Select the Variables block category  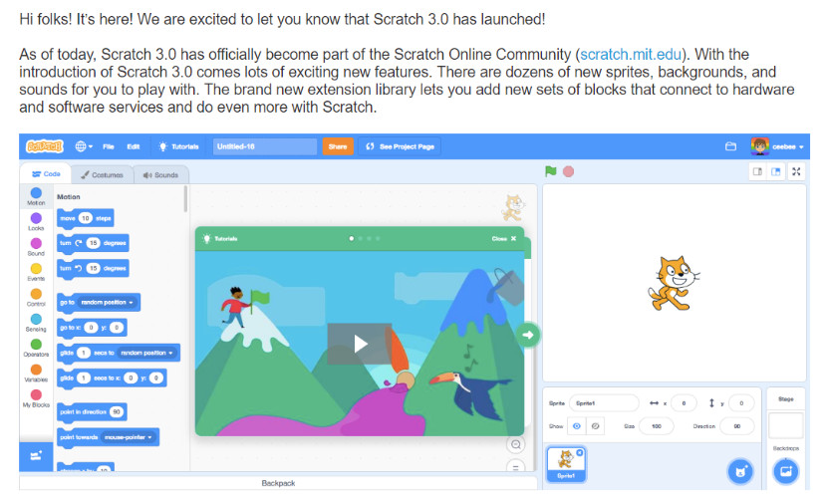tap(36, 374)
